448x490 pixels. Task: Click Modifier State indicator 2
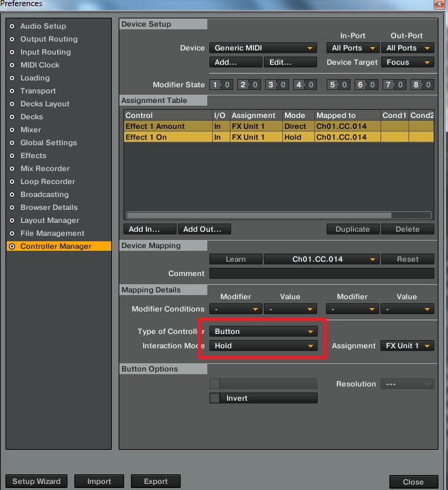pyautogui.click(x=249, y=85)
